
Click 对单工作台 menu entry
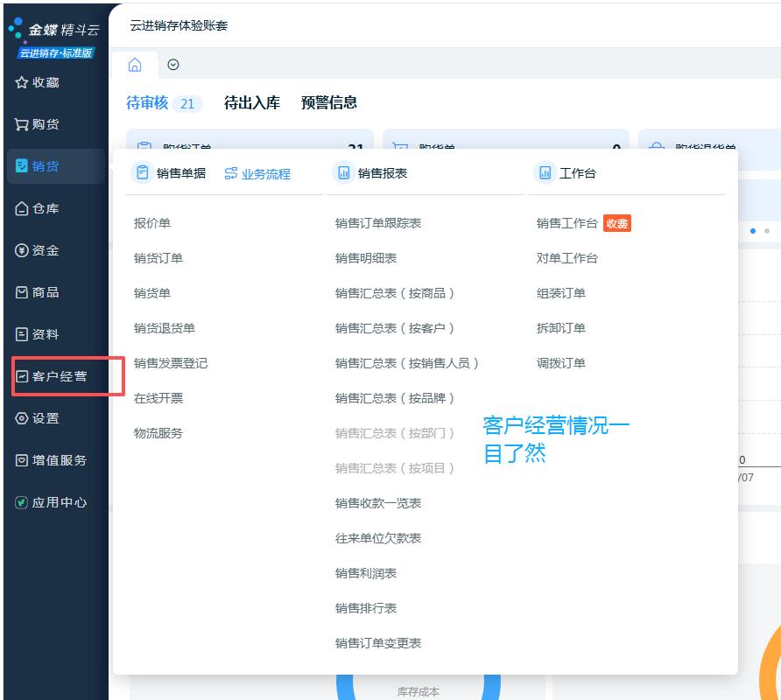click(x=567, y=258)
